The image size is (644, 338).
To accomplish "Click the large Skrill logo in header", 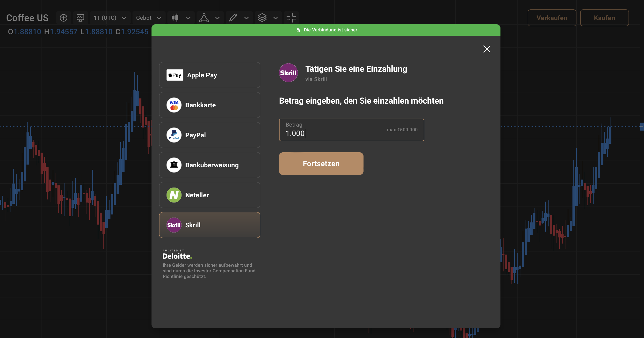I will tap(288, 73).
